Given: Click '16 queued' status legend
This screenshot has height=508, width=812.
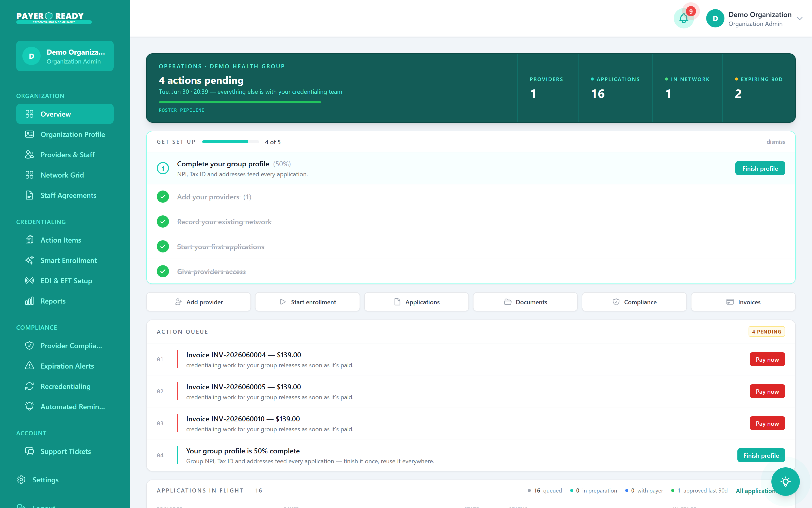Looking at the screenshot, I should [545, 490].
